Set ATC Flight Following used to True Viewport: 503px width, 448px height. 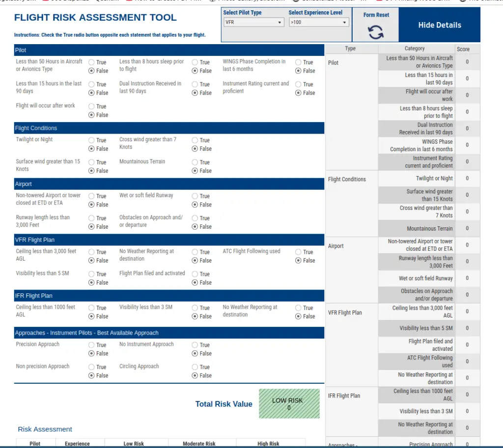[298, 252]
